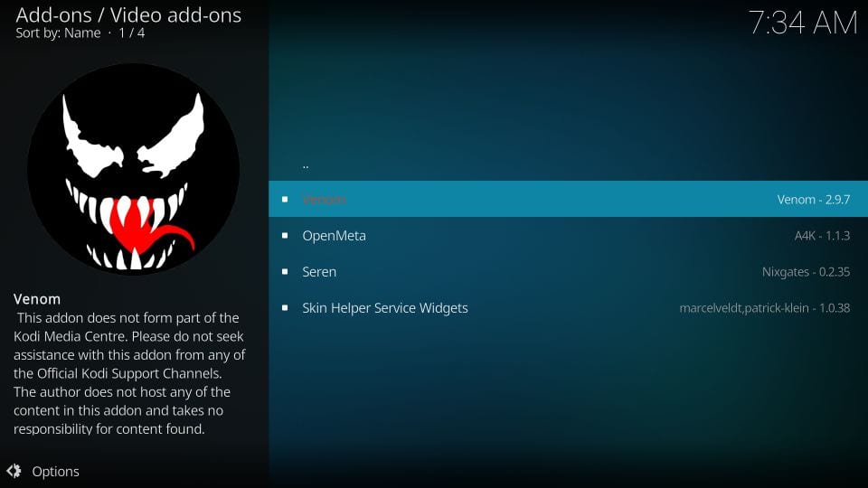This screenshot has height=488, width=868.
Task: Open the Options gear icon
Action: 14,471
